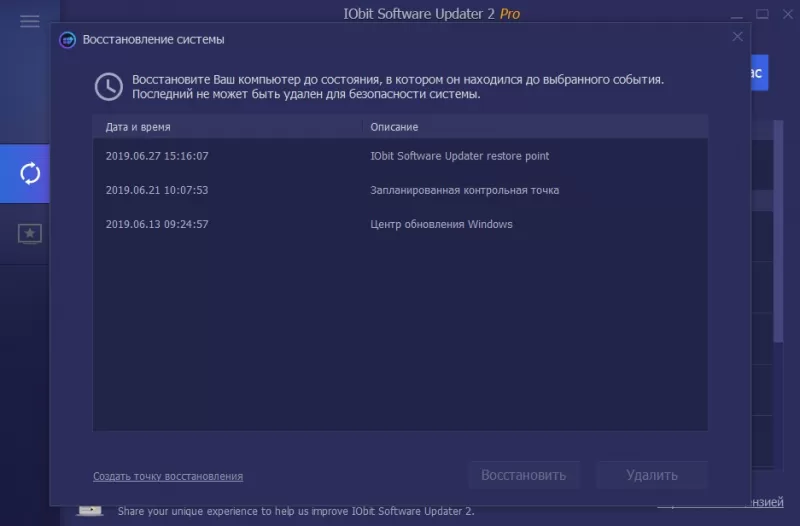Click 'Центр обновления Windows' description
This screenshot has width=800, height=526.
(x=441, y=224)
